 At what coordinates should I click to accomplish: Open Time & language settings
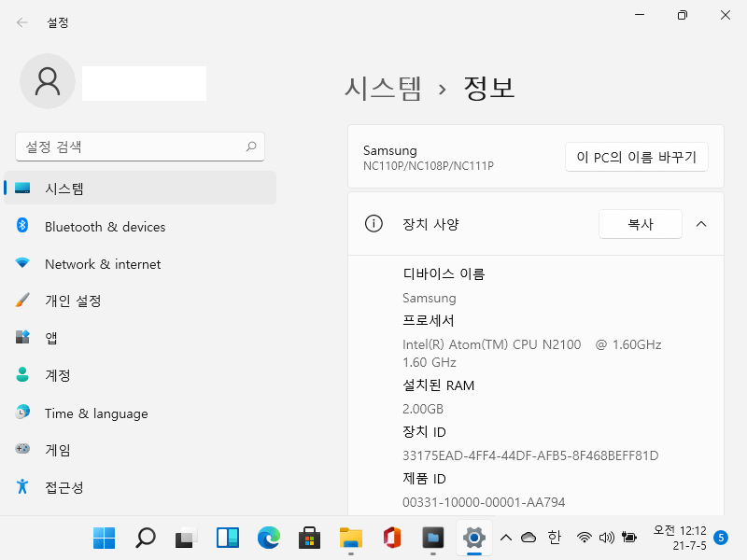(x=140, y=413)
